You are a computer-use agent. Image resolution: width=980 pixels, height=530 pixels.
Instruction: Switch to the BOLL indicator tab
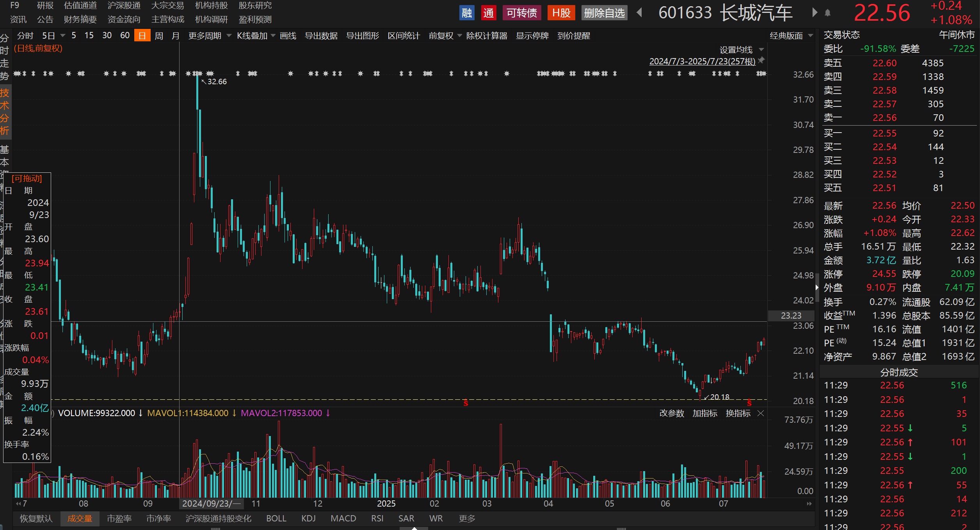276,518
